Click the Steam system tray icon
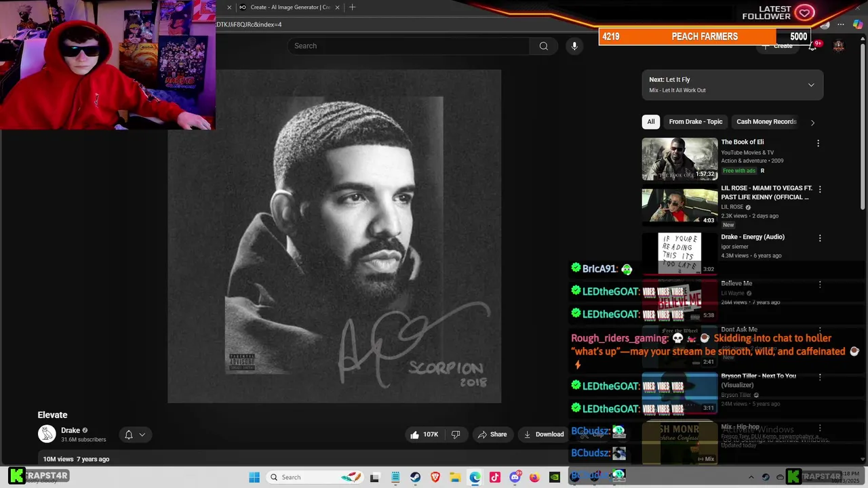This screenshot has width=868, height=488. click(x=766, y=477)
